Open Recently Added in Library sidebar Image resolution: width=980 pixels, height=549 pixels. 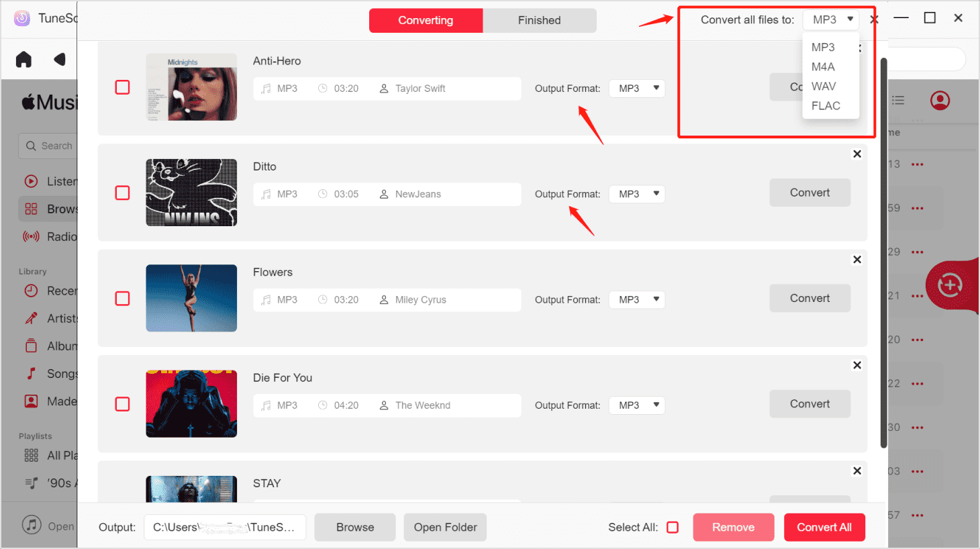(x=50, y=291)
